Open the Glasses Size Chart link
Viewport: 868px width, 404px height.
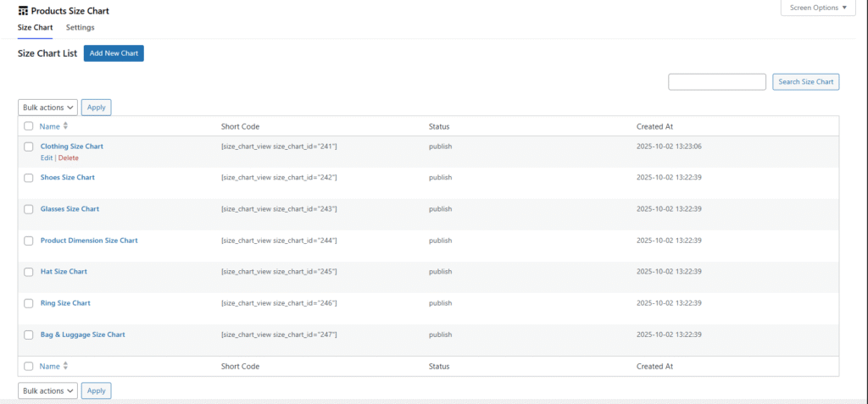click(x=70, y=209)
